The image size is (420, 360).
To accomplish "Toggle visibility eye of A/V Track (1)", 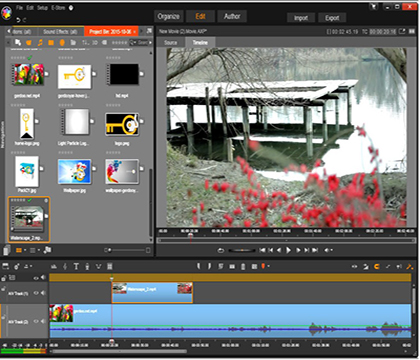I will pos(36,293).
